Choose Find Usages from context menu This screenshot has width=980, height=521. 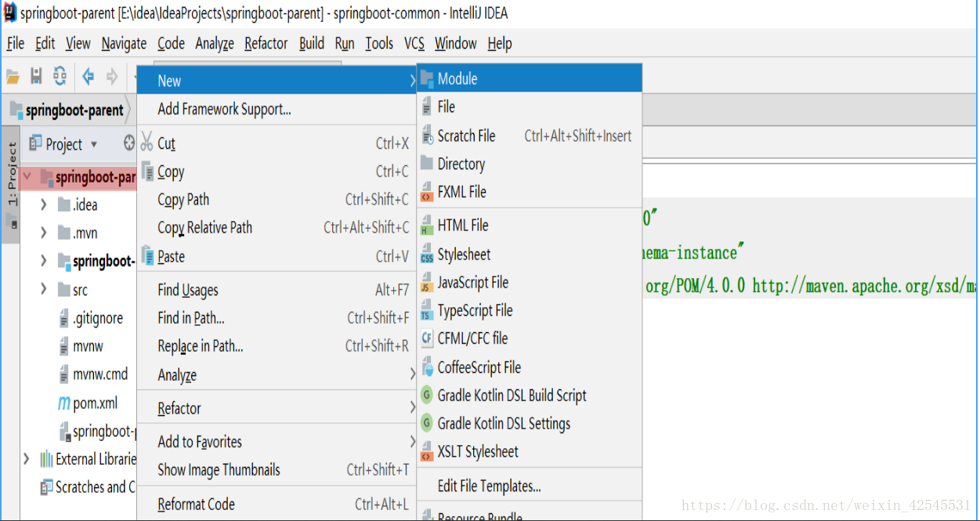(277, 290)
